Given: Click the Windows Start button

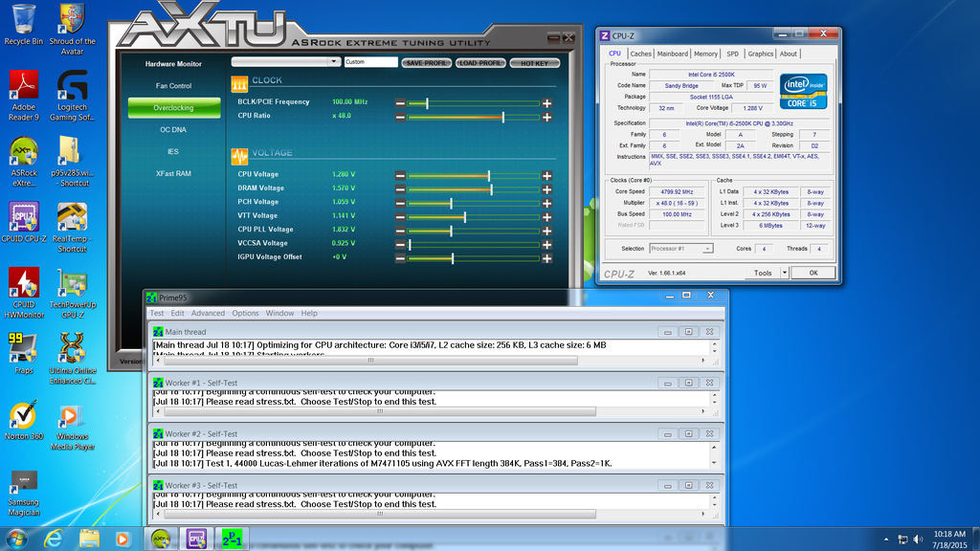Looking at the screenshot, I should click(x=16, y=539).
